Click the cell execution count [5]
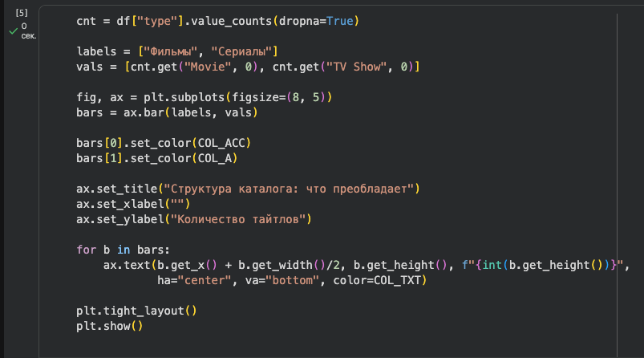This screenshot has height=358, width=644. [22, 14]
